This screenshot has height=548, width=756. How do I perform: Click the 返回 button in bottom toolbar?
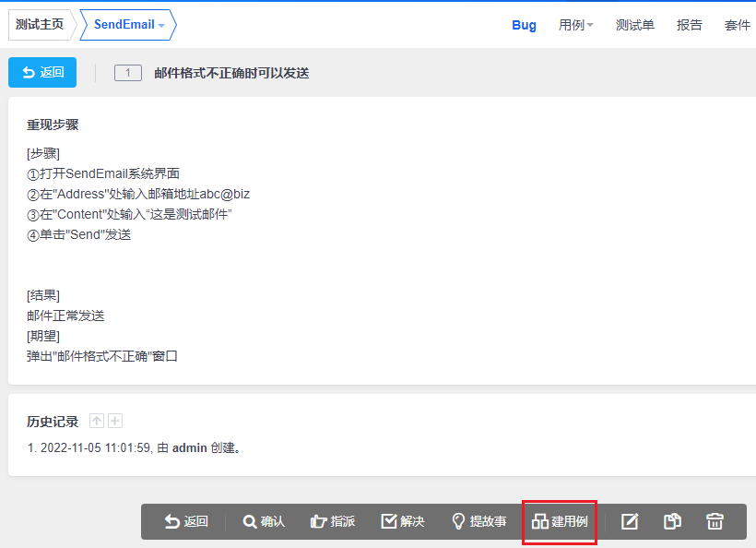pyautogui.click(x=186, y=521)
